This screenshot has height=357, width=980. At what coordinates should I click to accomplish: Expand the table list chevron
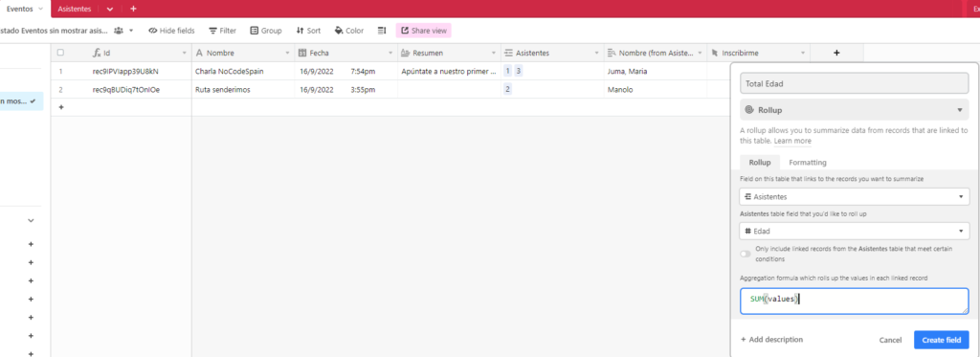(x=110, y=9)
